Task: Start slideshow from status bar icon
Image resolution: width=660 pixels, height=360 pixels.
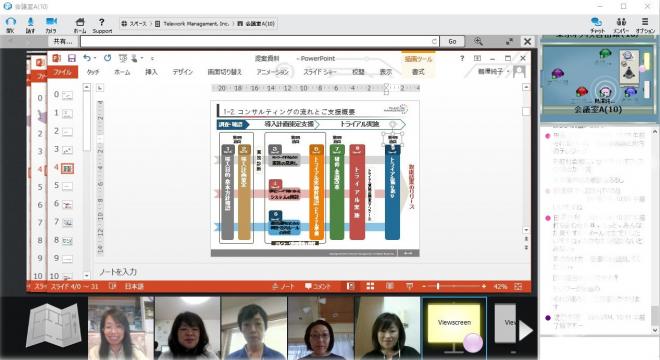Action: coord(409,286)
